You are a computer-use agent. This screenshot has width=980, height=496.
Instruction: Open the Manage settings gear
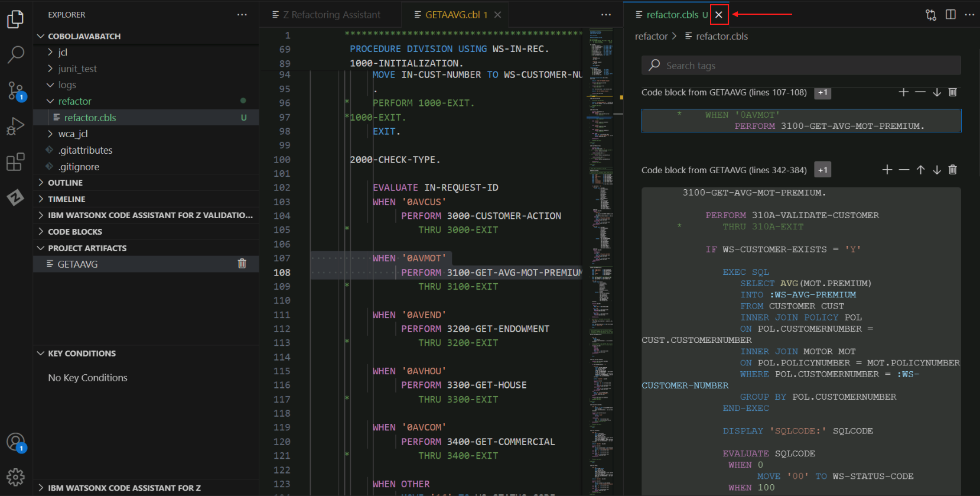point(15,476)
